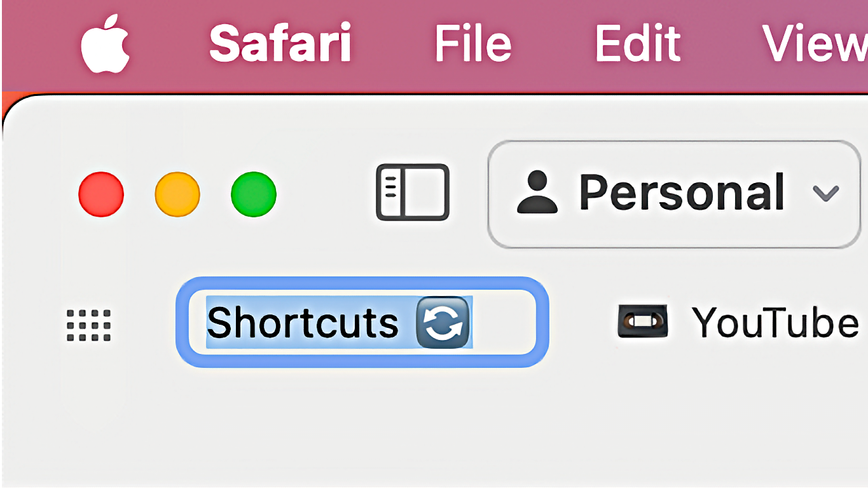
Task: Close the Safari window with the red button
Action: tap(101, 194)
